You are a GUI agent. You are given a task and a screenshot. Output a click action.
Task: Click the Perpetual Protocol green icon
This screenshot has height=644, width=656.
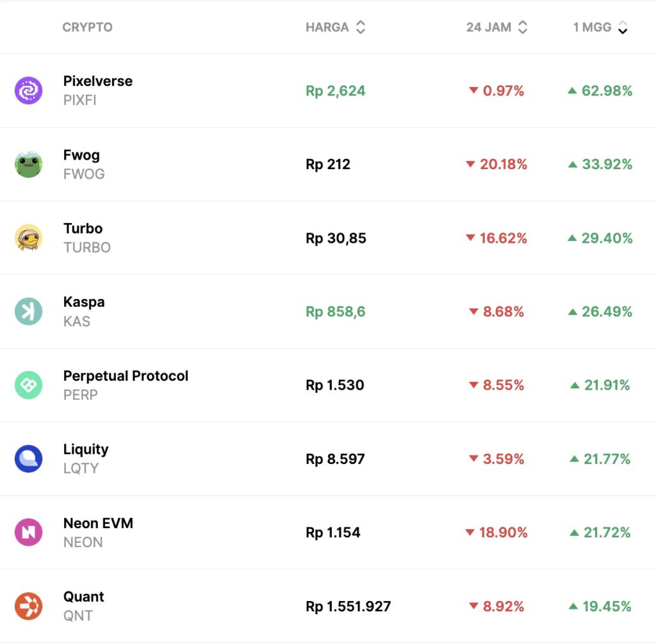point(29,385)
